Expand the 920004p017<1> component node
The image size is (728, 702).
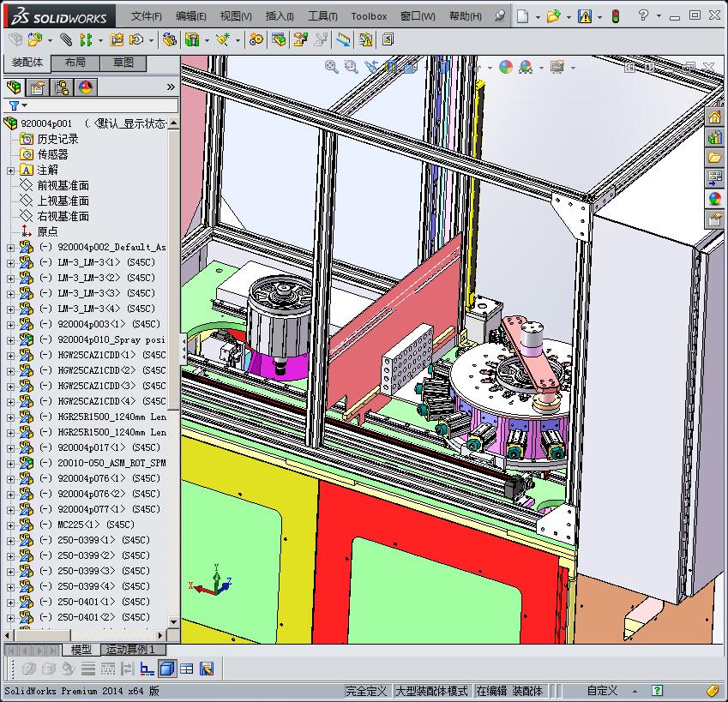[x=10, y=448]
